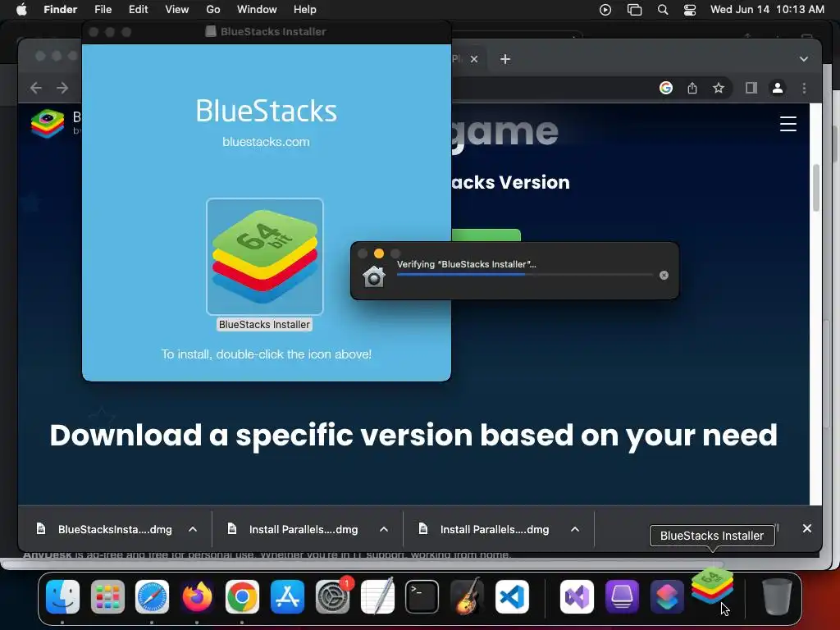The width and height of the screenshot is (840, 630).
Task: Click BlueStacks Installer icon in the Dock
Action: click(x=712, y=586)
